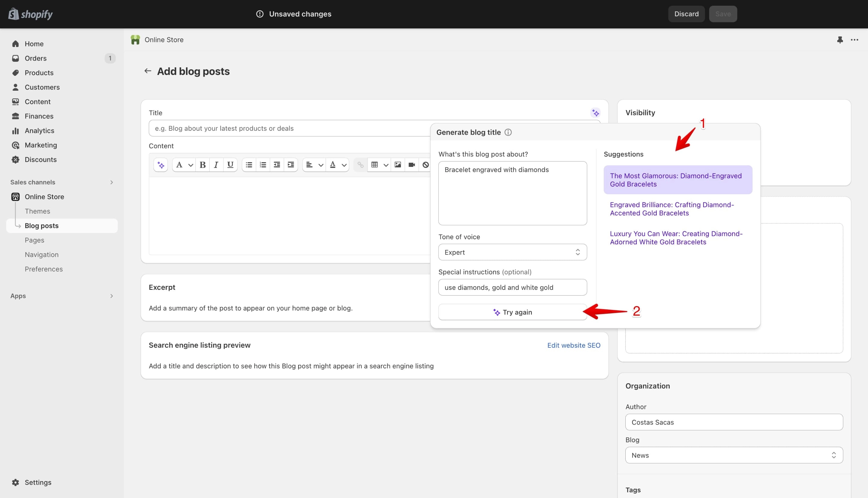Click the Online Store header icon
Image resolution: width=868 pixels, height=498 pixels.
tap(136, 40)
